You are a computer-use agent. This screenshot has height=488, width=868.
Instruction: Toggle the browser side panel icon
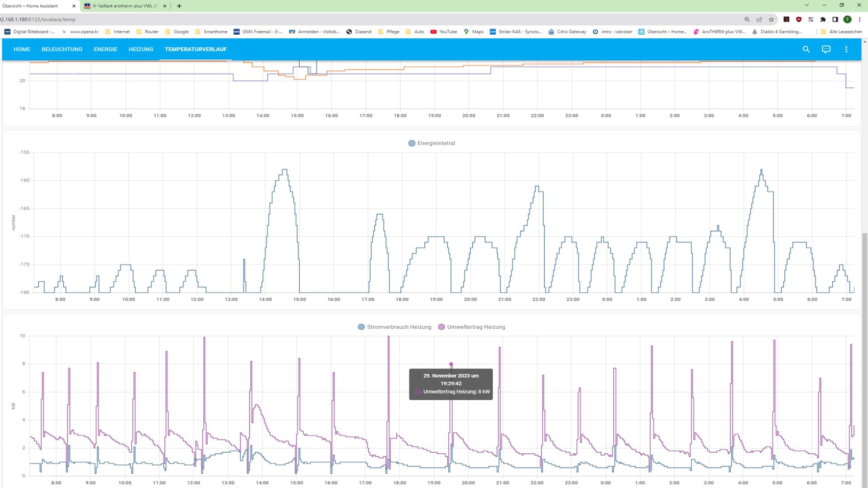tap(835, 19)
